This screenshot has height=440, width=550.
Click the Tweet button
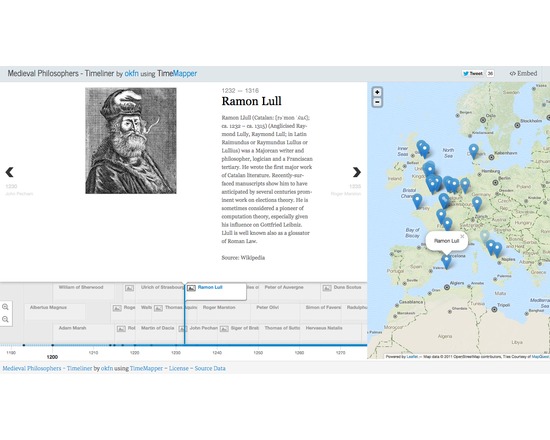pos(472,73)
